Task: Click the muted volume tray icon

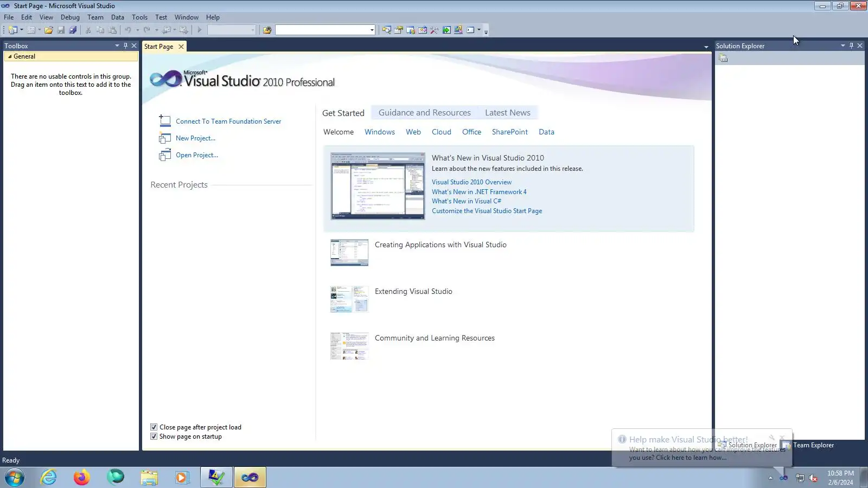Action: coord(813,478)
